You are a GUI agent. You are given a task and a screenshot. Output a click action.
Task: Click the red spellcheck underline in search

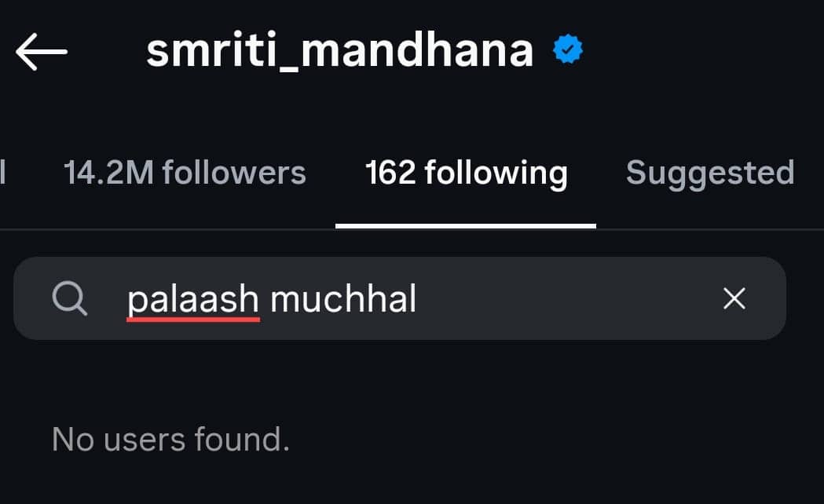193,320
